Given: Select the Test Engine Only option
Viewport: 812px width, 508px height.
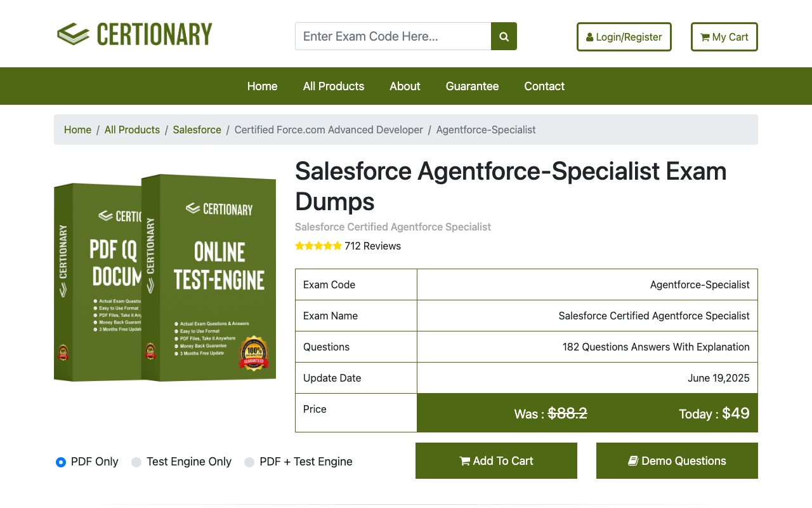Looking at the screenshot, I should point(136,462).
